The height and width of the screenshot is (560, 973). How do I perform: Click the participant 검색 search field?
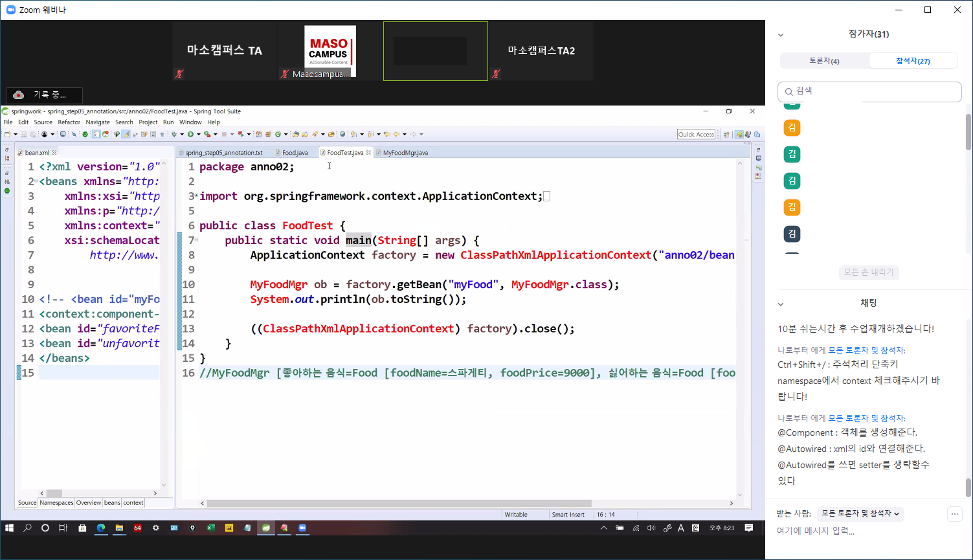point(869,91)
